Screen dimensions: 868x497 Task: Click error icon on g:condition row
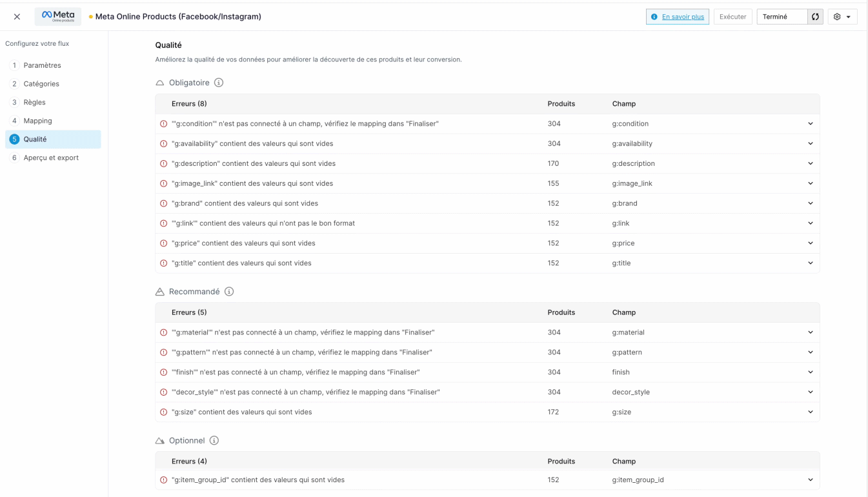click(x=163, y=124)
